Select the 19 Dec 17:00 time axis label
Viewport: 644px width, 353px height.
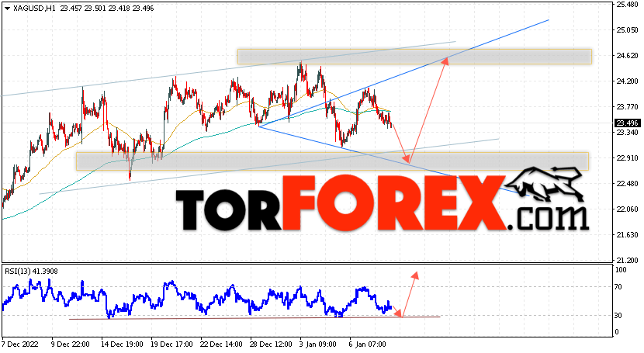click(171, 344)
